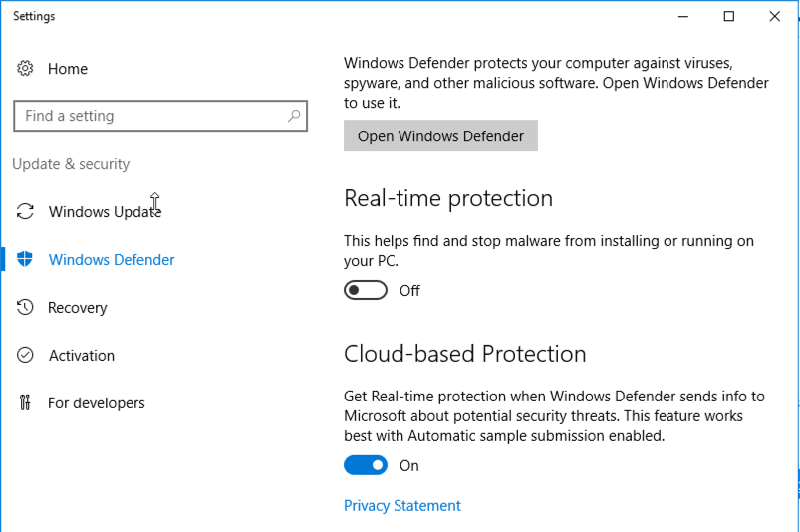Open the Privacy Statement link
Viewport: 800px width, 532px height.
click(402, 506)
